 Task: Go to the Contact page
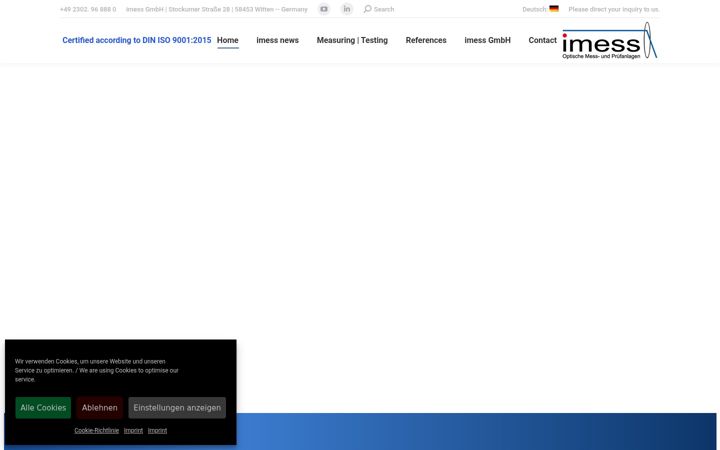[542, 40]
